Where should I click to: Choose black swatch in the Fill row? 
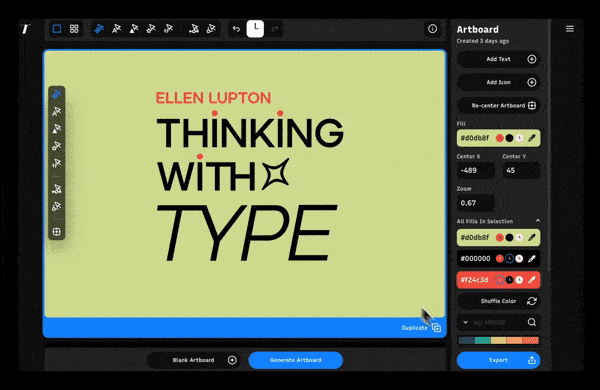[x=509, y=138]
